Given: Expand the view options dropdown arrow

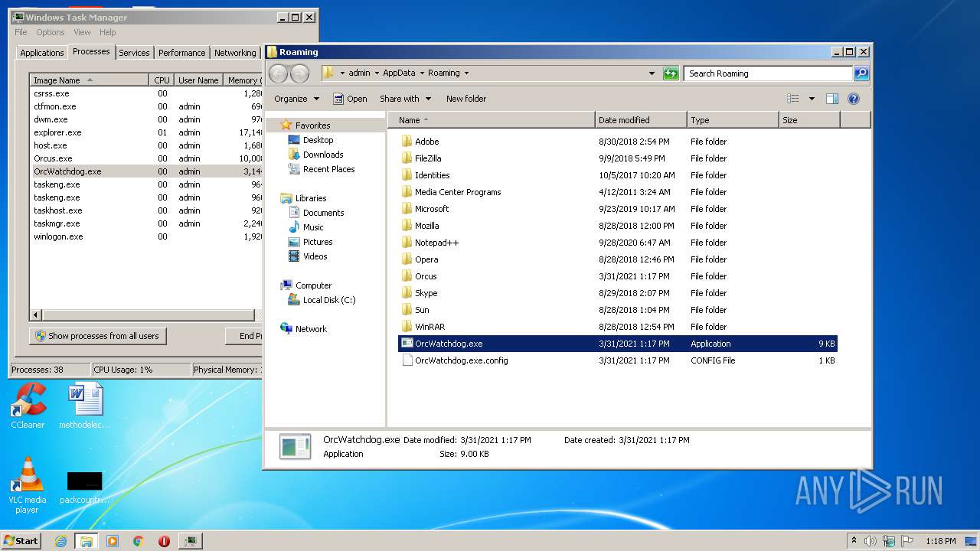Looking at the screenshot, I should [812, 99].
